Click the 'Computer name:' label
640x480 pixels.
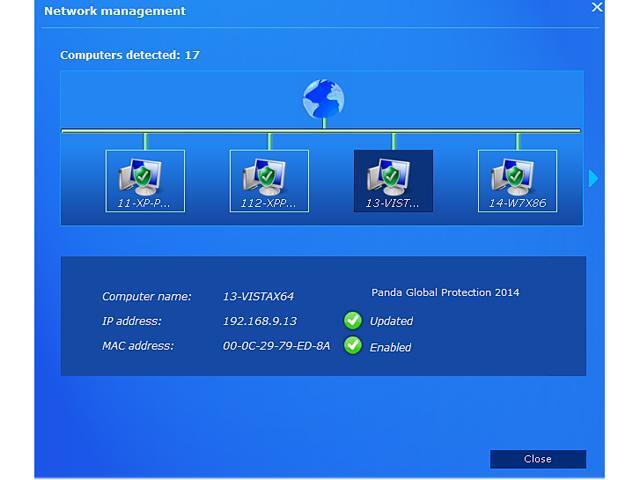[147, 296]
